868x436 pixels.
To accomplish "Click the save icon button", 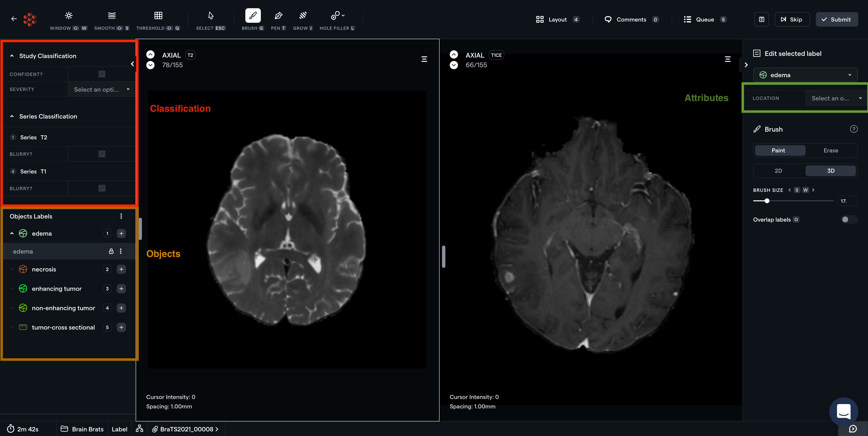I will click(x=761, y=20).
